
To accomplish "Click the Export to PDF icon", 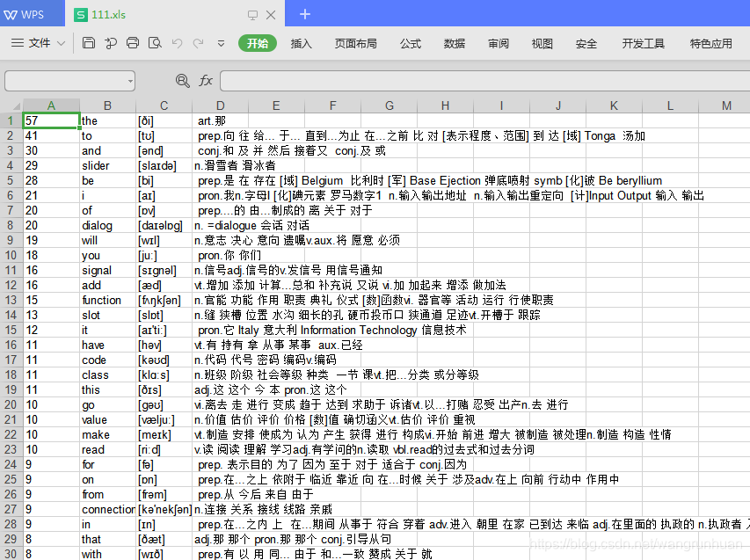I will (x=111, y=43).
